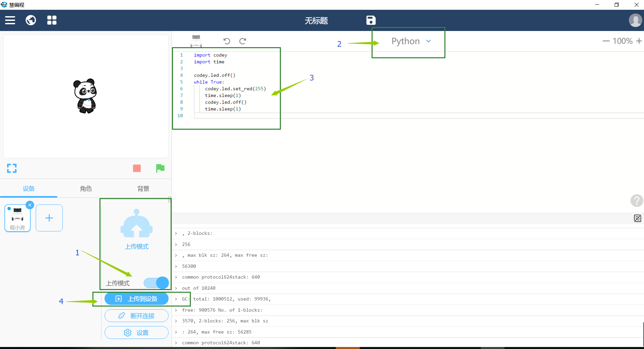Open the four-square apps grid icon
Image resolution: width=644 pixels, height=349 pixels.
pyautogui.click(x=52, y=20)
